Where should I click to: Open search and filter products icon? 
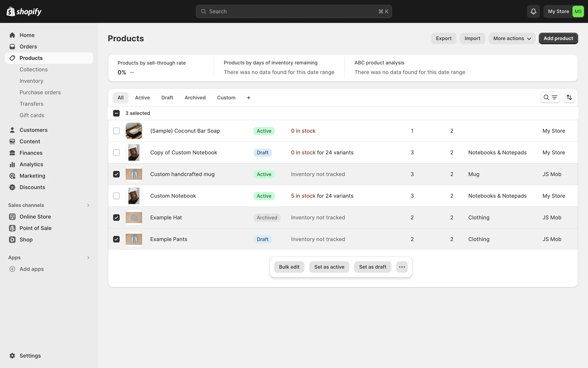pos(550,98)
